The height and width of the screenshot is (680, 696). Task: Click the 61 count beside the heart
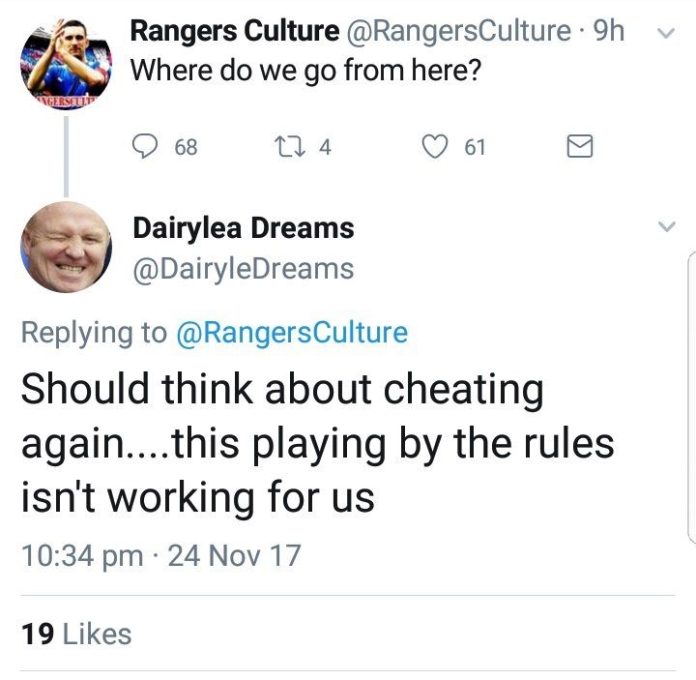tap(474, 148)
